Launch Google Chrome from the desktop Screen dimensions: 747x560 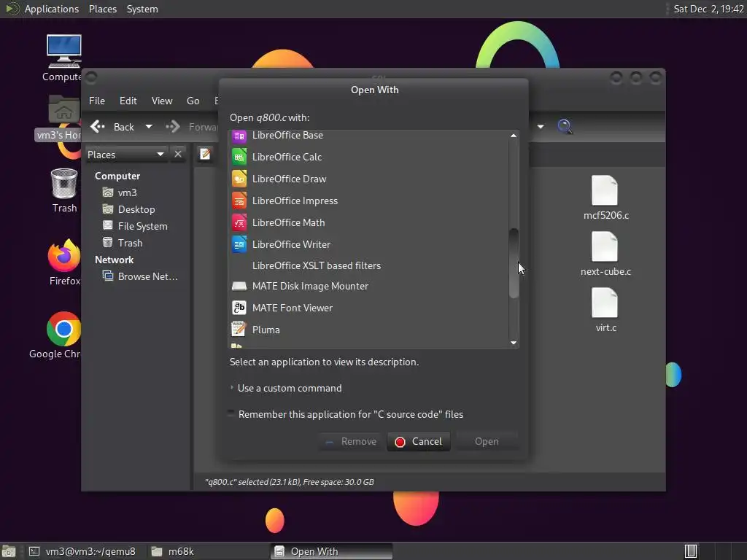[x=64, y=329]
